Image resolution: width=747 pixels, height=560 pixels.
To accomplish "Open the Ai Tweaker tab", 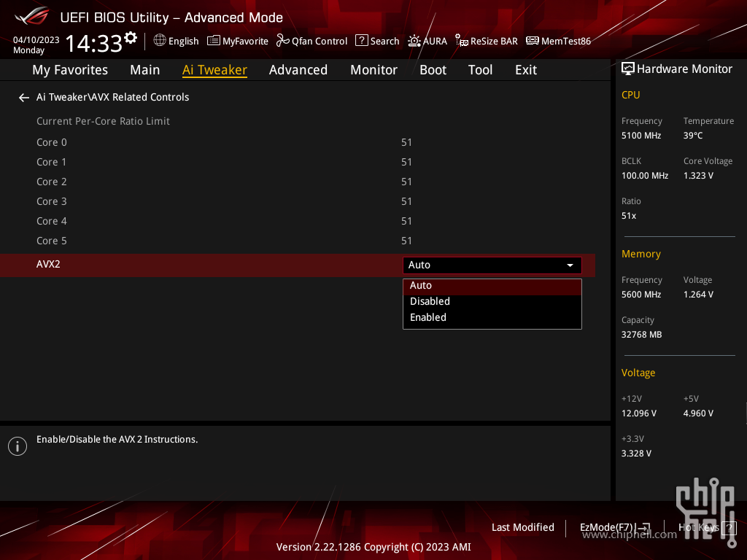I will [215, 70].
